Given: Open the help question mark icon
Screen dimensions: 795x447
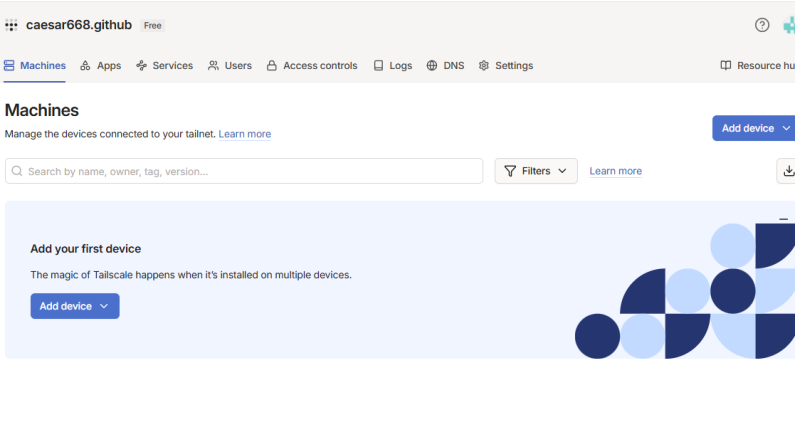Looking at the screenshot, I should tap(762, 25).
